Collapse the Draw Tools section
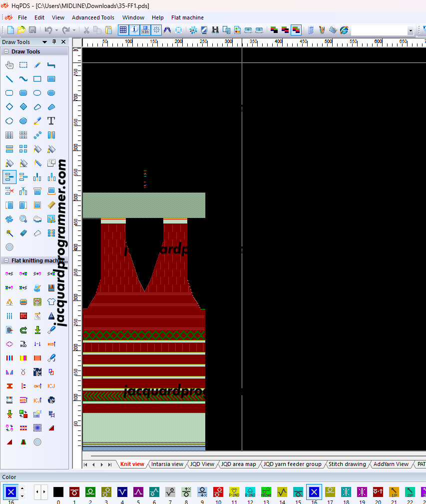426x504 pixels. (x=6, y=51)
